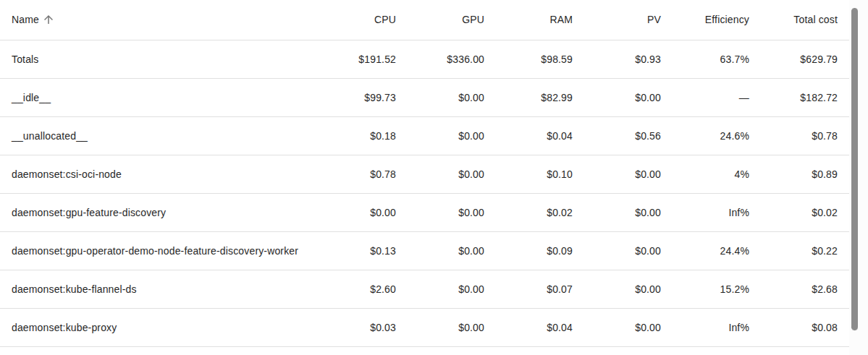
Task: Click Totals RAM value $98.59
Action: tap(556, 59)
